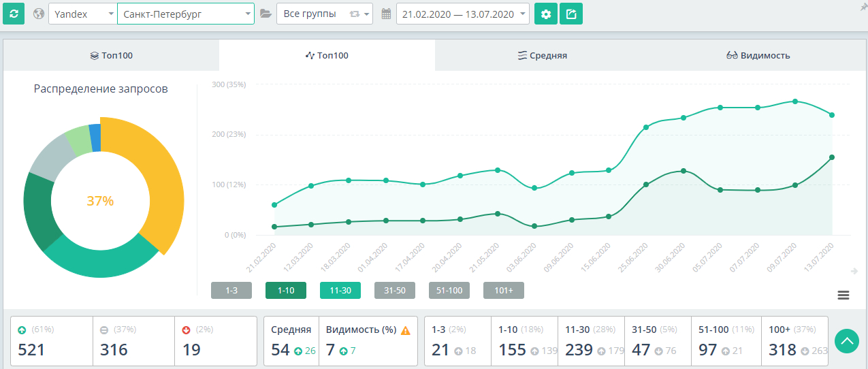Click the 521 improved positions cell
Screen dimensions: 868x369
tap(52, 341)
